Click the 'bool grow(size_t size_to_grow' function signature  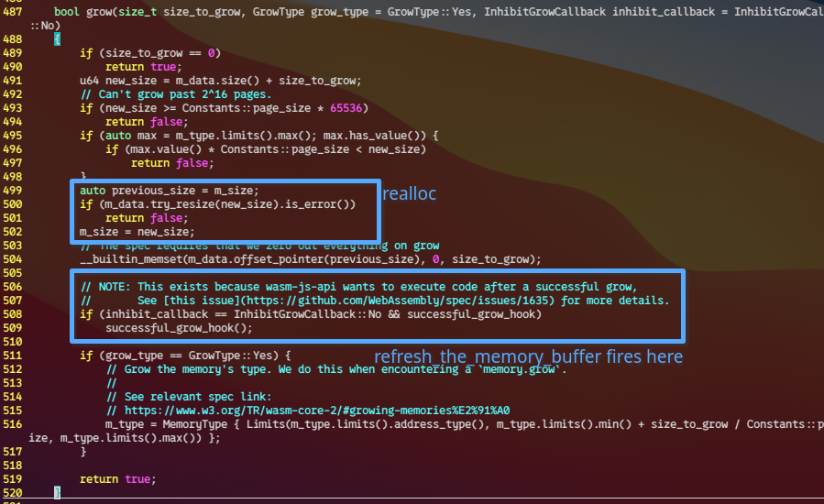[x=149, y=12]
